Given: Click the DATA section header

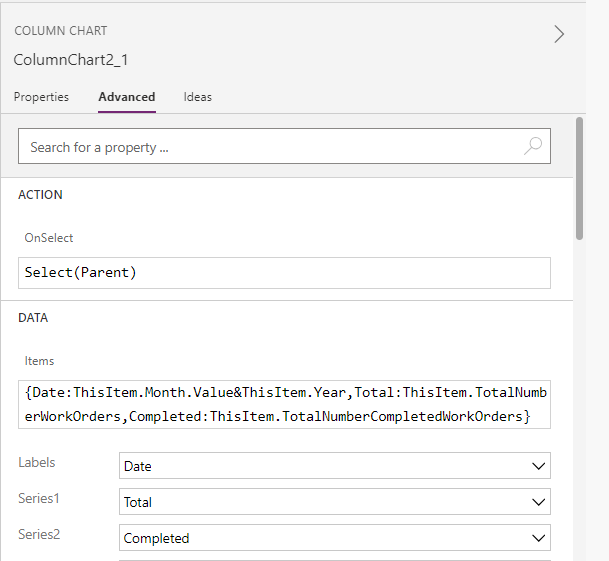Looking at the screenshot, I should pos(33,318).
